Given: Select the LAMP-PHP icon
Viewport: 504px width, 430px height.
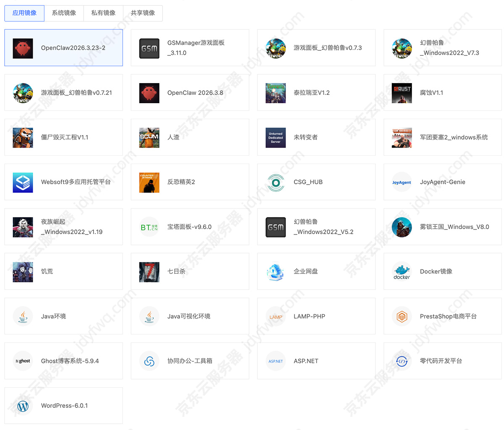Looking at the screenshot, I should pos(276,316).
